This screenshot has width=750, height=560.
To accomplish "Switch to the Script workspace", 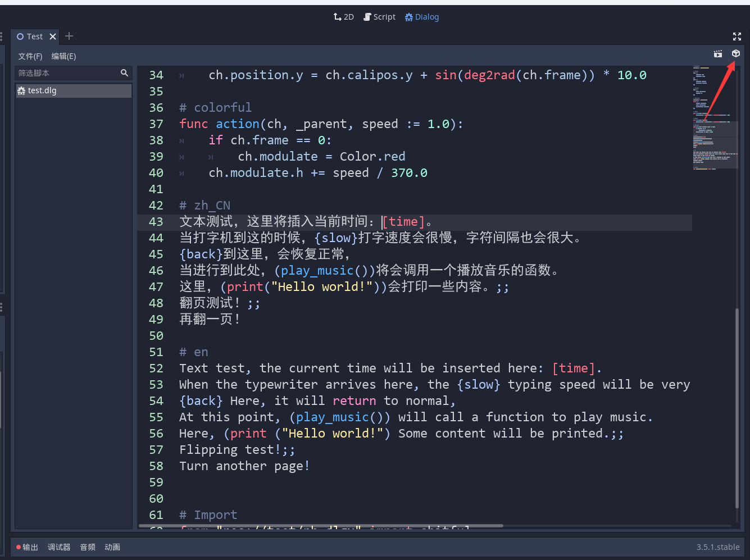I will [x=380, y=17].
